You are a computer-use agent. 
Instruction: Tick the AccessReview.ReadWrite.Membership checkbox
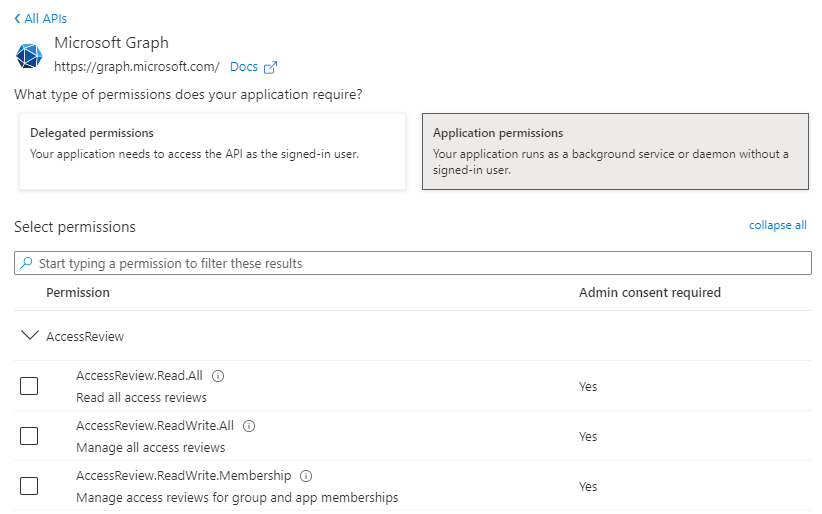tap(29, 486)
